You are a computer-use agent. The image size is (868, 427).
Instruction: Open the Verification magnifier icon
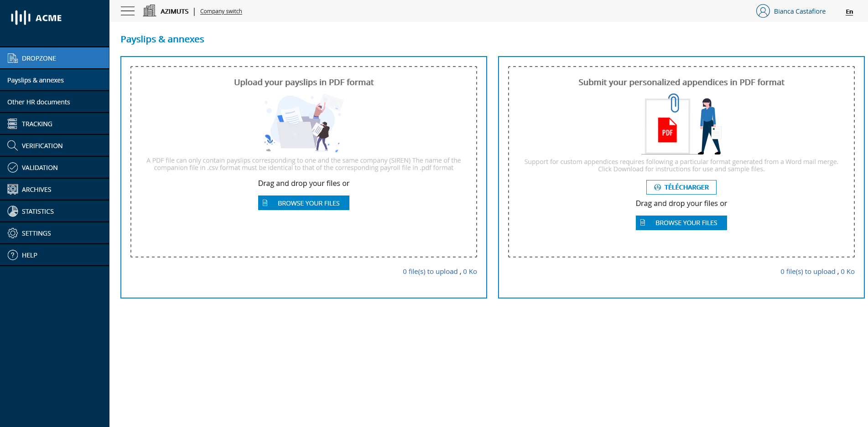point(12,145)
